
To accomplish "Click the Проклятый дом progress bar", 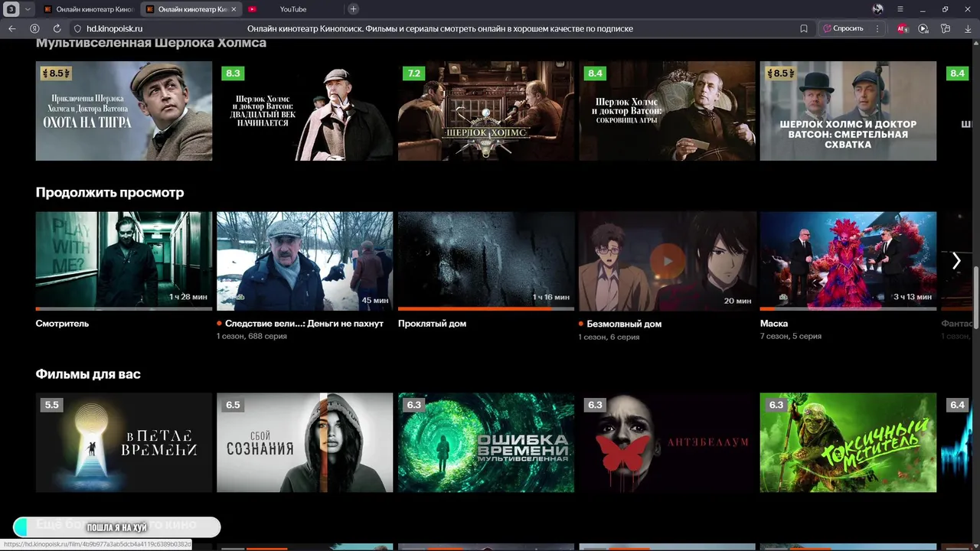I will [x=486, y=309].
